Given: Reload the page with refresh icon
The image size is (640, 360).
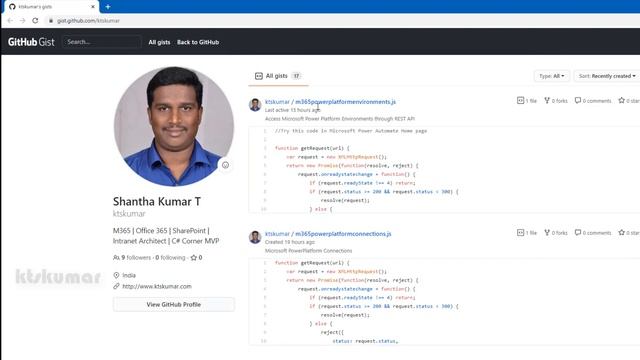Looking at the screenshot, I should tap(35, 20).
